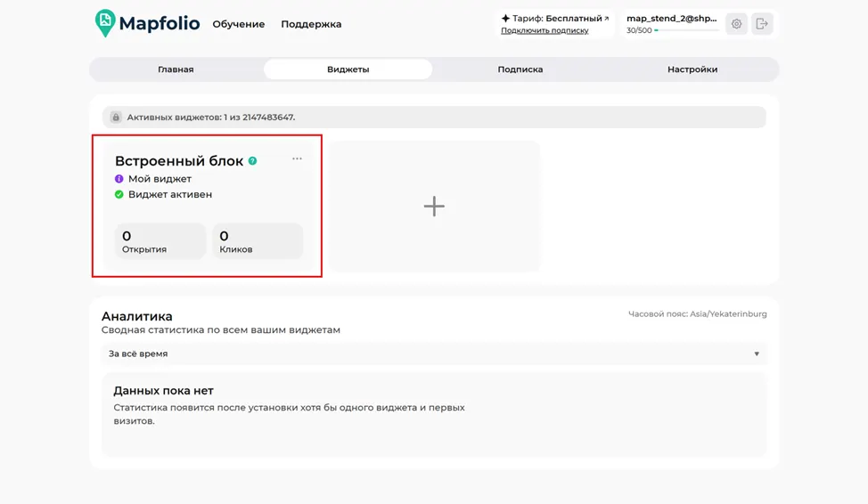Switch to the Главная tab
This screenshot has height=504, width=868.
tap(176, 69)
